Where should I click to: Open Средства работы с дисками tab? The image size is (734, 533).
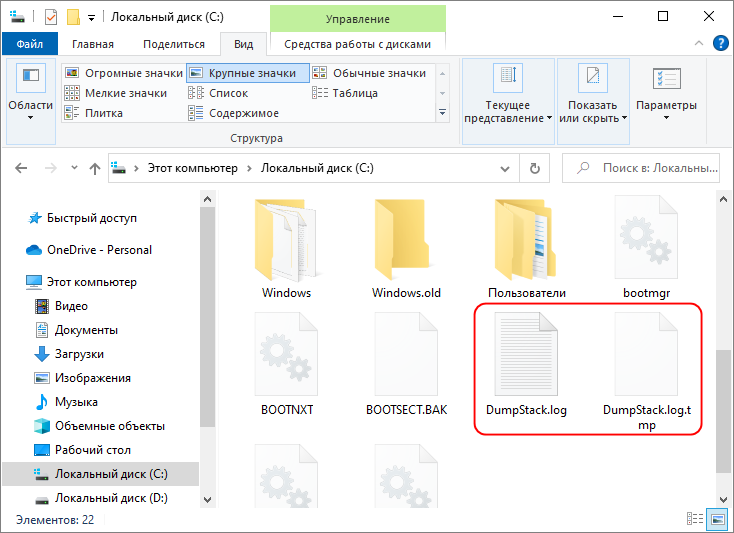pos(358,44)
